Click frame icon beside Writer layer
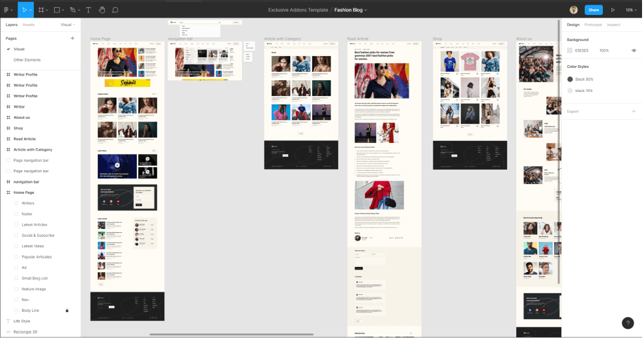Viewport: 644px width, 338px height. 8,107
